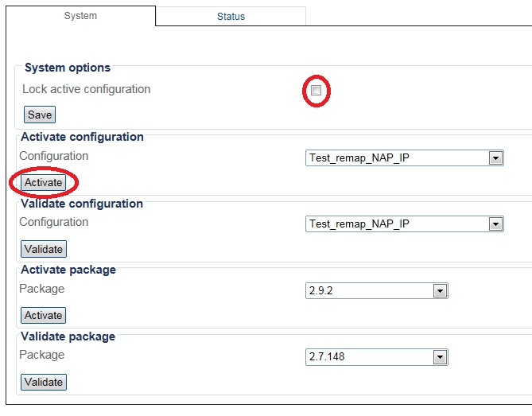Click the Configuration label under Activate configuration
The width and height of the screenshot is (532, 416).
[x=53, y=156]
